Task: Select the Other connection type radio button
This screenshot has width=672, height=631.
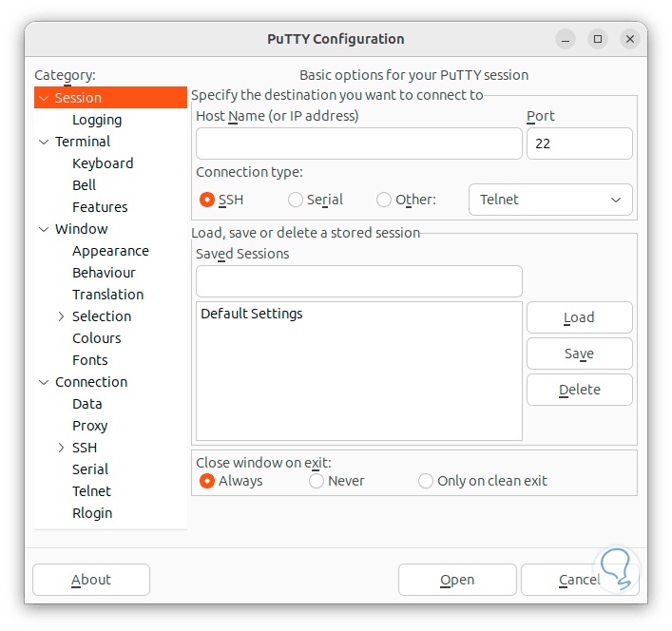Action: pyautogui.click(x=384, y=200)
